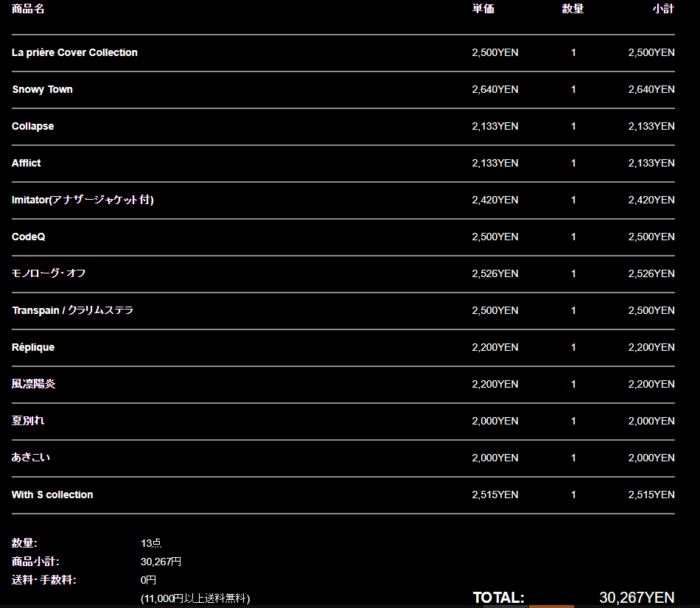Click the '小計' column header
The width and height of the screenshot is (700, 608).
663,9
